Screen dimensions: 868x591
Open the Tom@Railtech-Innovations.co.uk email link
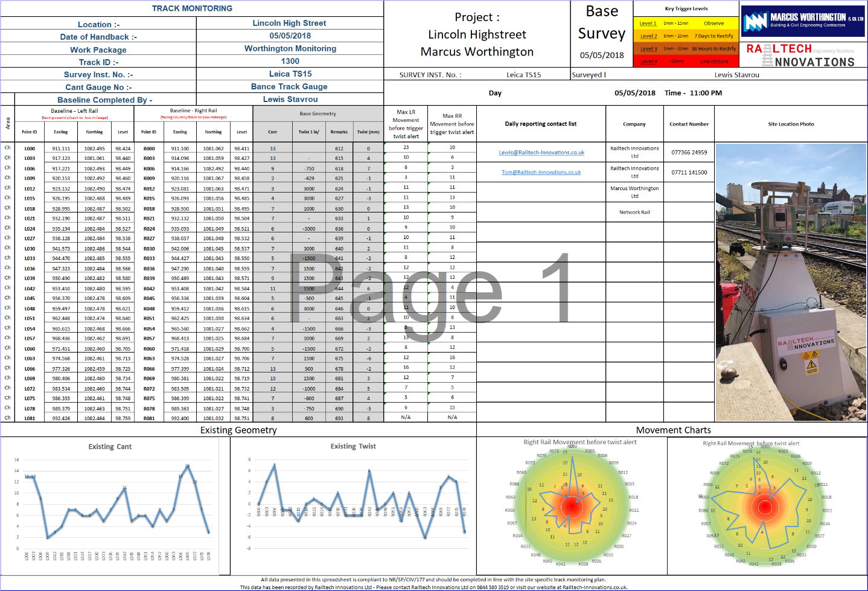pos(541,172)
